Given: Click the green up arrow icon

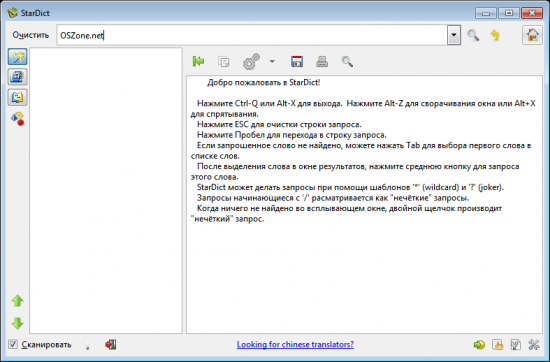Looking at the screenshot, I should pyautogui.click(x=18, y=301).
